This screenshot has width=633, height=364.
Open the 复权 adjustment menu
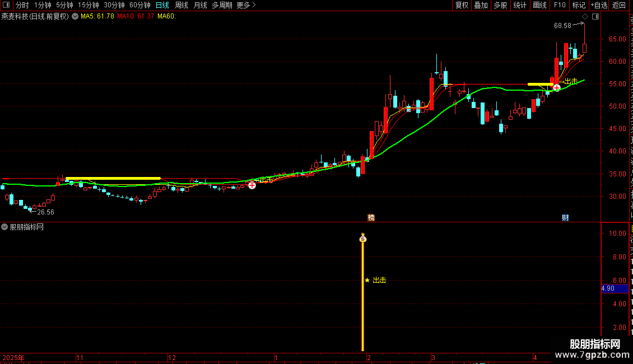[462, 5]
